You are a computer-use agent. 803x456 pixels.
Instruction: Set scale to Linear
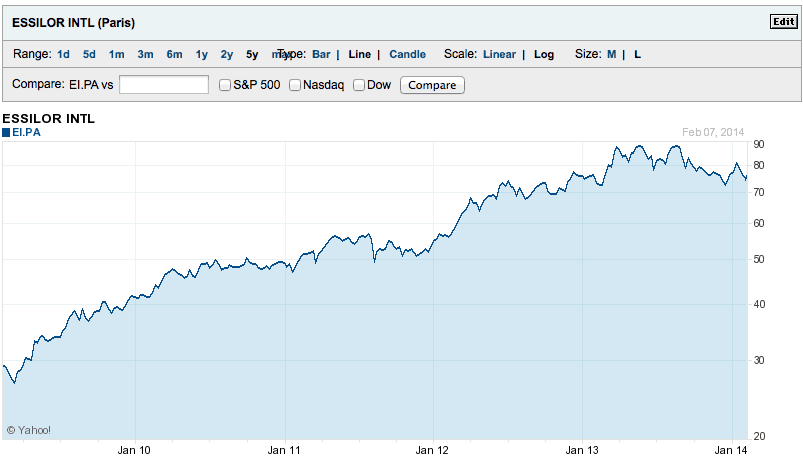pos(499,54)
